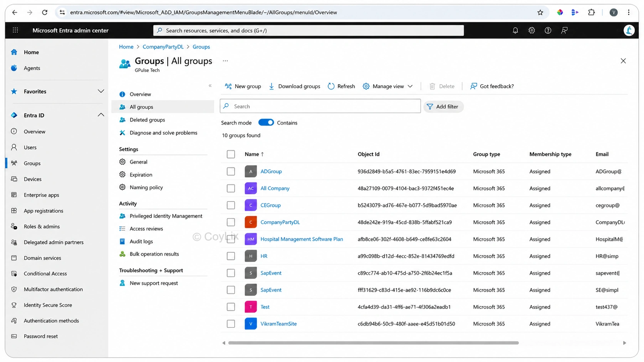Viewport: 644px width, 362px height.
Task: Check the select-all header checkbox
Action: point(231,154)
